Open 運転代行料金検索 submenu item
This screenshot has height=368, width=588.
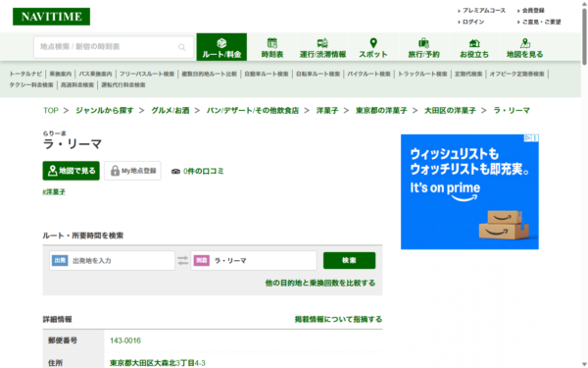(x=123, y=84)
